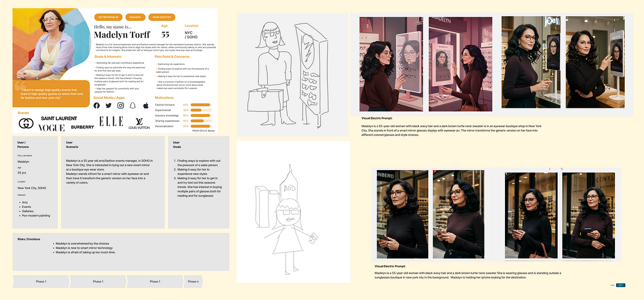
Task: Click the Twitter bird icon
Action: click(108, 106)
